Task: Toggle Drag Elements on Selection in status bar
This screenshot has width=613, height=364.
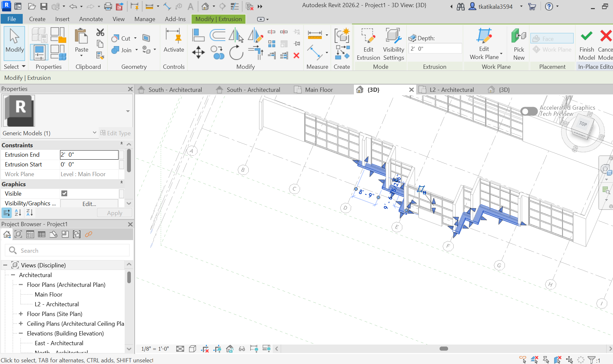Action: click(x=569, y=360)
